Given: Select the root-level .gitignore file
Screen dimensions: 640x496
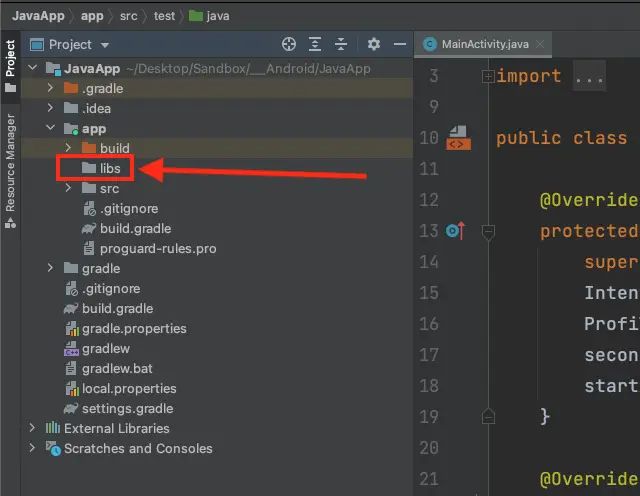Looking at the screenshot, I should (x=103, y=289).
